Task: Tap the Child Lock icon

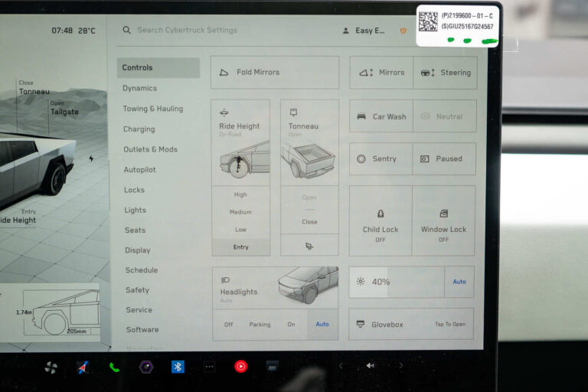Action: click(381, 214)
